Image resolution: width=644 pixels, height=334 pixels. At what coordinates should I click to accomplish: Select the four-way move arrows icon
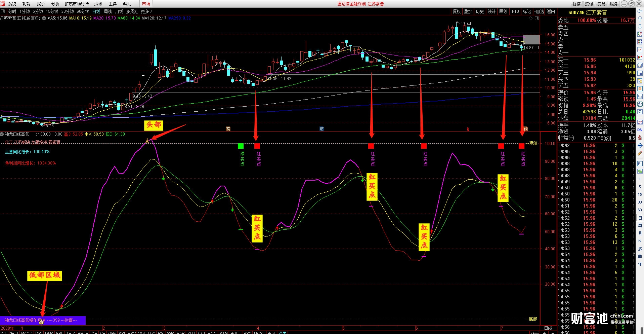point(640,146)
